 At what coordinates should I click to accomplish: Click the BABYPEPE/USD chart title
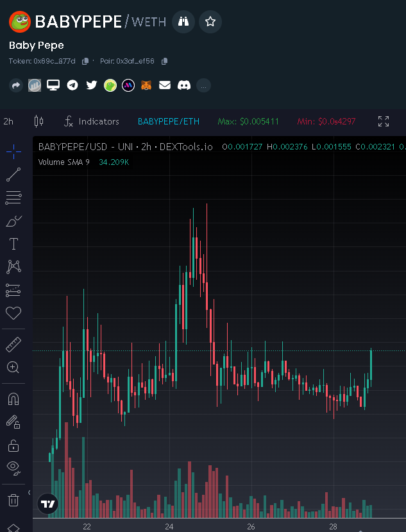(x=126, y=146)
